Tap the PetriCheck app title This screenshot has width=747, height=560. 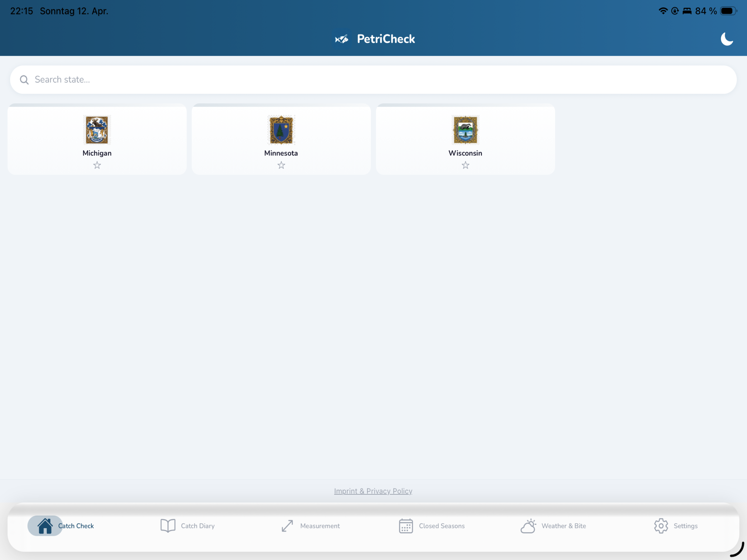[x=386, y=39]
